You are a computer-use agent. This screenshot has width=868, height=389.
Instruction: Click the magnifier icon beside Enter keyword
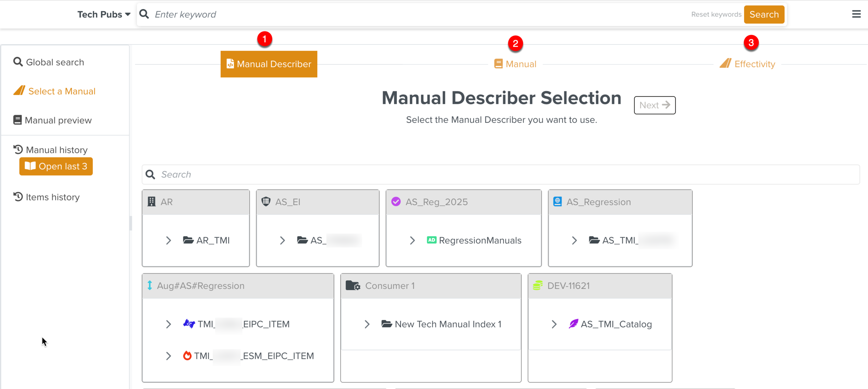coord(144,14)
